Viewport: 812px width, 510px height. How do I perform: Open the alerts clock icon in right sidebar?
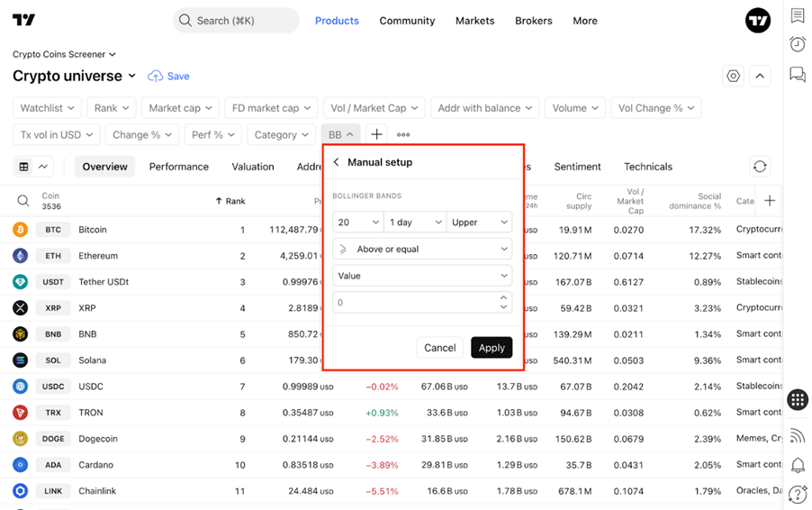coord(798,44)
